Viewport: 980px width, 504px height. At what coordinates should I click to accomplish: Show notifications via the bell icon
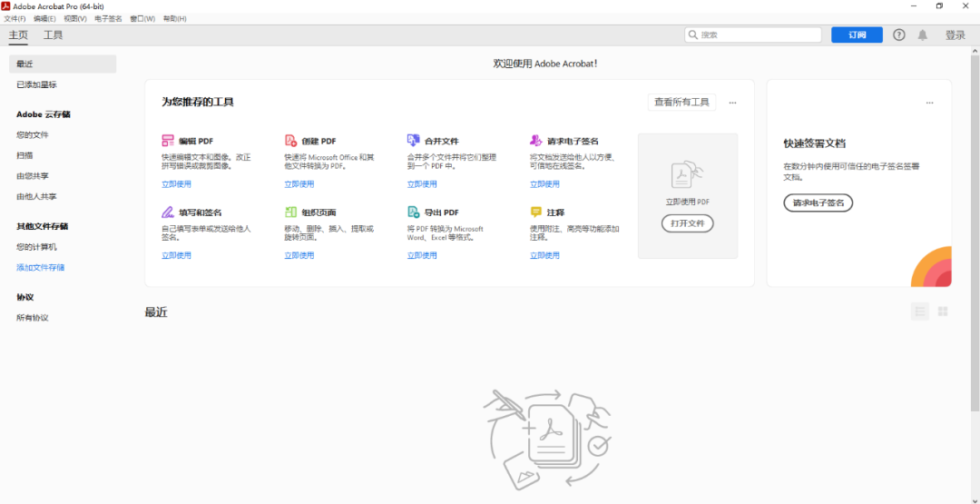click(923, 35)
